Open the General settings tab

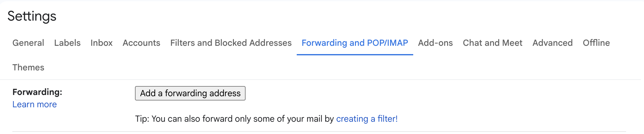pyautogui.click(x=28, y=43)
